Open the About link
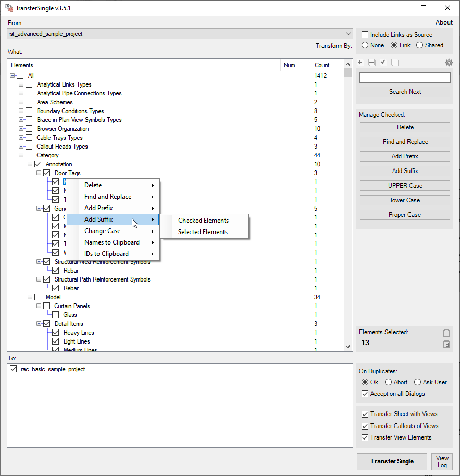Image resolution: width=460 pixels, height=476 pixels. click(444, 22)
